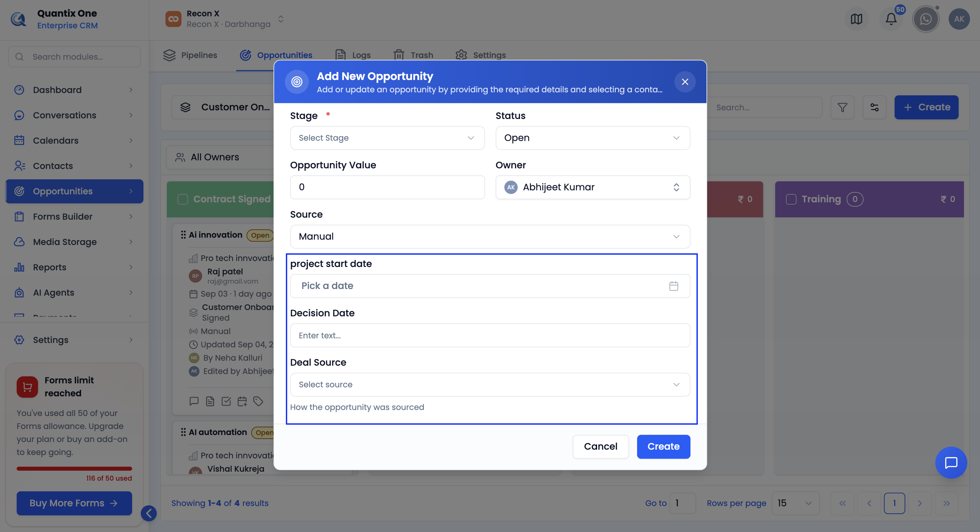980x532 pixels.
Task: Click Search modules field
Action: [74, 57]
